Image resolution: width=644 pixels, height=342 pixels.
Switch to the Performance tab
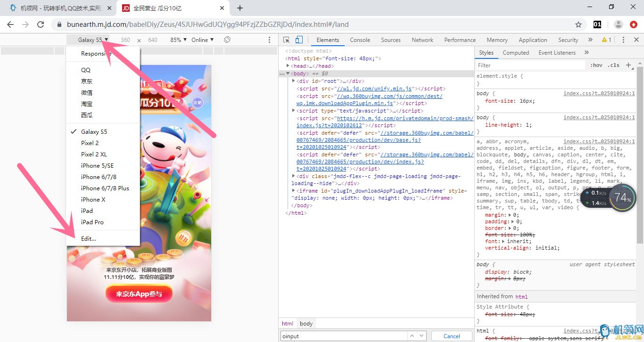click(x=460, y=40)
